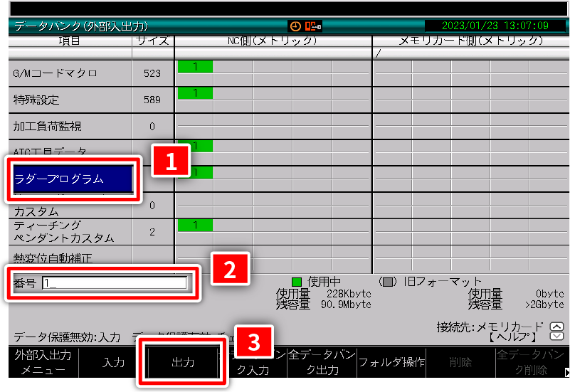Screen dimensions: 570x392
Task: Click the clock icon in title bar
Action: tap(295, 26)
